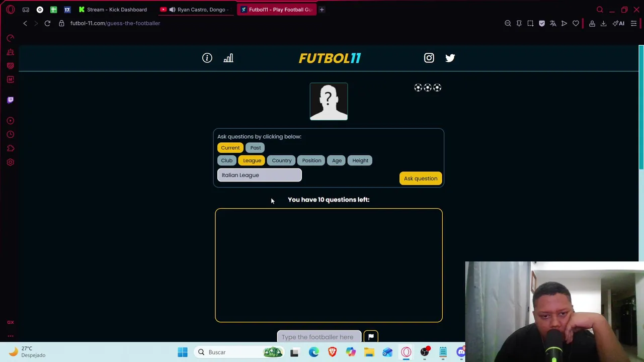This screenshot has width=644, height=362.
Task: Open the Opera GX menu
Action: point(11,10)
